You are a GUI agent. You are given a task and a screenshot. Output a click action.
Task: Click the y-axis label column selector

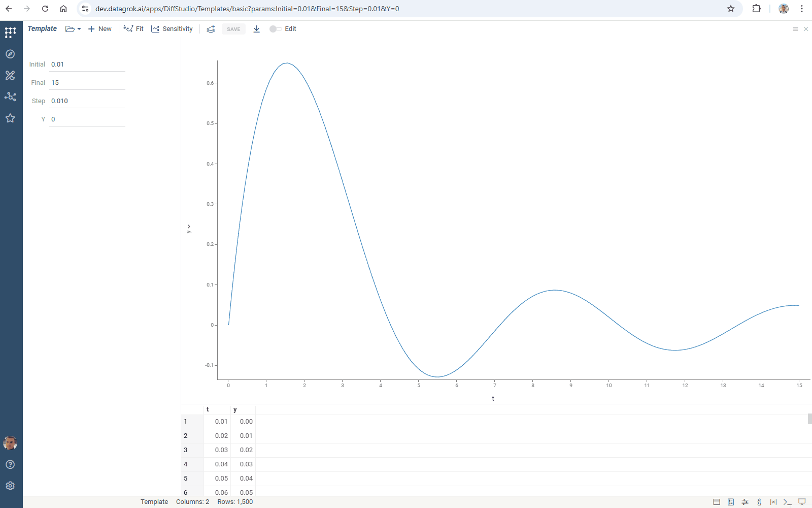(189, 229)
